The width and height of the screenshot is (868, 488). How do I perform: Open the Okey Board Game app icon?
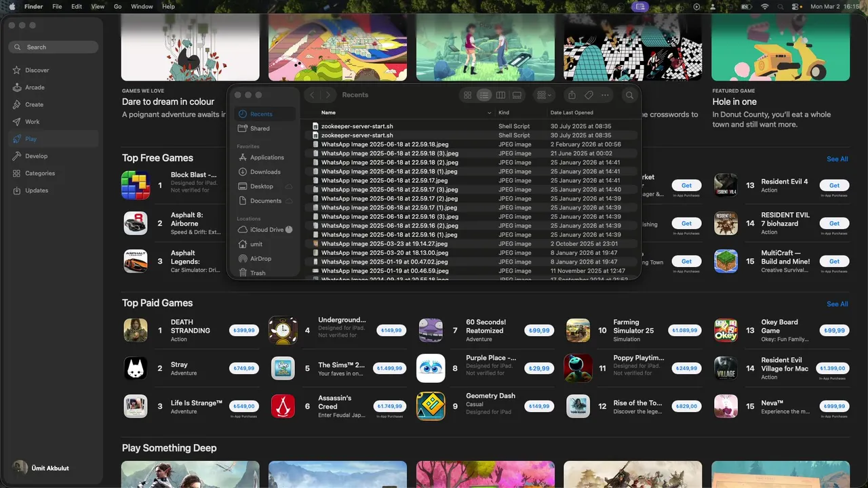726,331
